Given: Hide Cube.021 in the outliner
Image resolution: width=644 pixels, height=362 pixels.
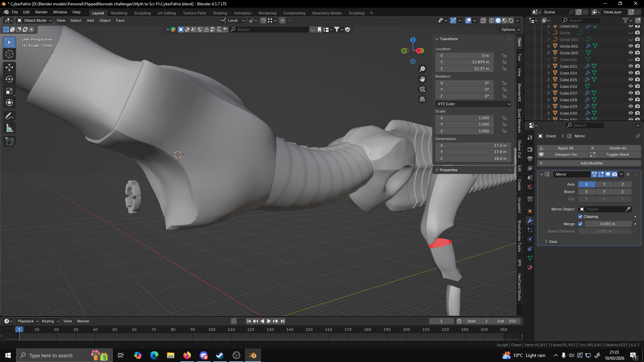Looking at the screenshot, I should point(631,66).
